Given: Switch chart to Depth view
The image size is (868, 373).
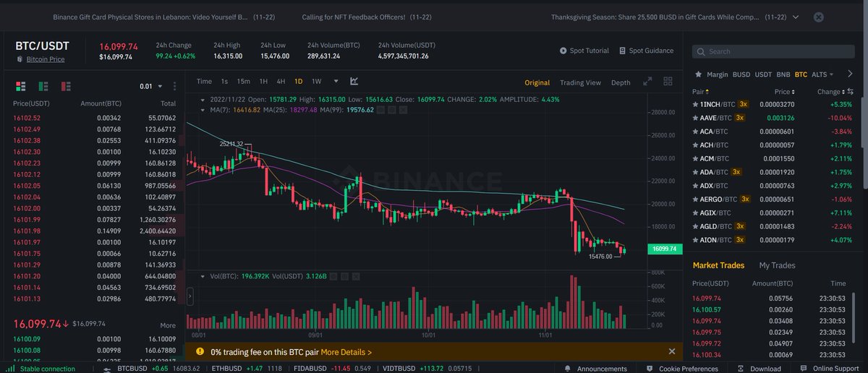Looking at the screenshot, I should coord(621,82).
